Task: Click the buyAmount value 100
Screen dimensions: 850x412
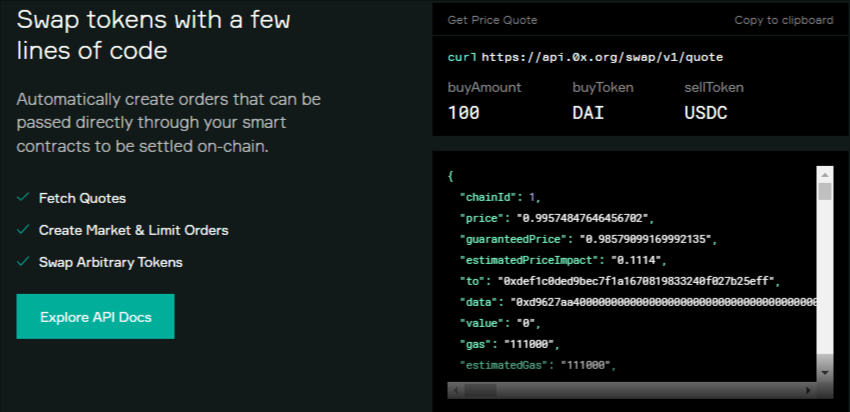Action: pyautogui.click(x=463, y=113)
